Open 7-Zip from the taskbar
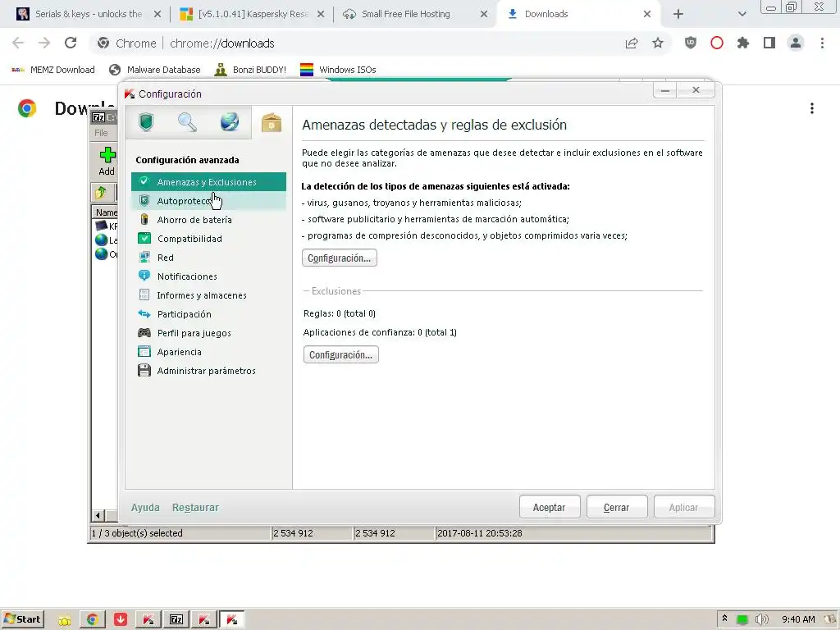840x630 pixels. click(x=176, y=619)
